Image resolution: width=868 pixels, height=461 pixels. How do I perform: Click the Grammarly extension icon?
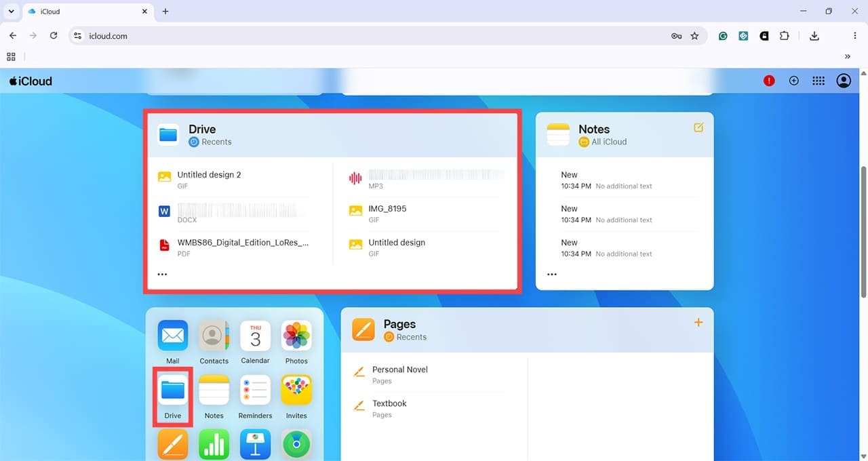coord(723,36)
